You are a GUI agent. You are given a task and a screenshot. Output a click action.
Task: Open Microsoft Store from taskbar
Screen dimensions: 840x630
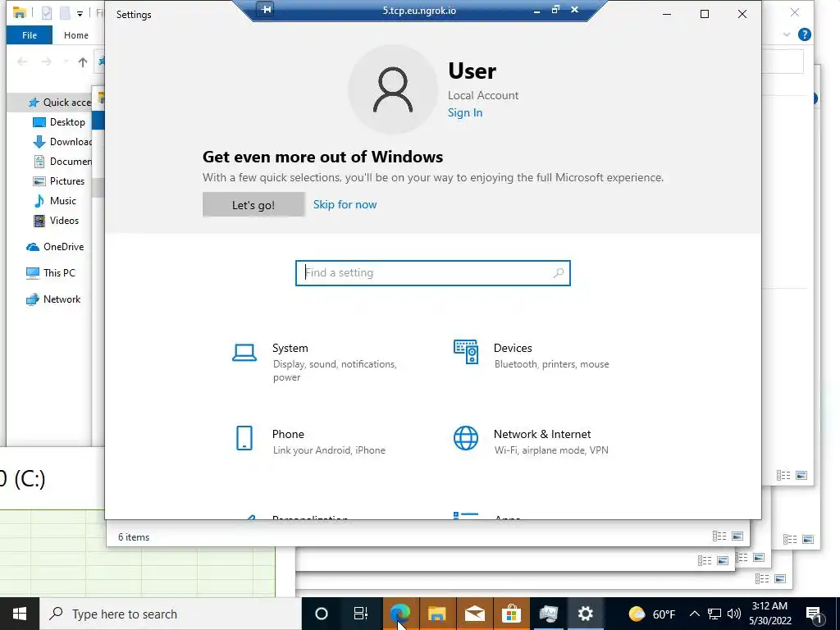click(512, 614)
